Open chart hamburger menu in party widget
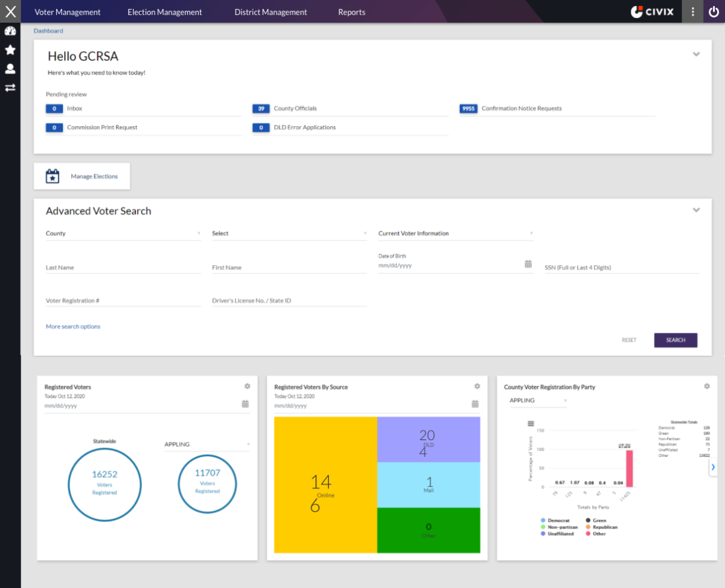This screenshot has width=725, height=588. point(531,424)
